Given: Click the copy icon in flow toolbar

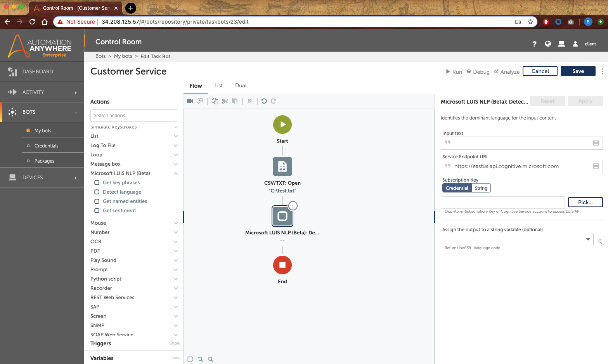Looking at the screenshot, I should pyautogui.click(x=215, y=101).
